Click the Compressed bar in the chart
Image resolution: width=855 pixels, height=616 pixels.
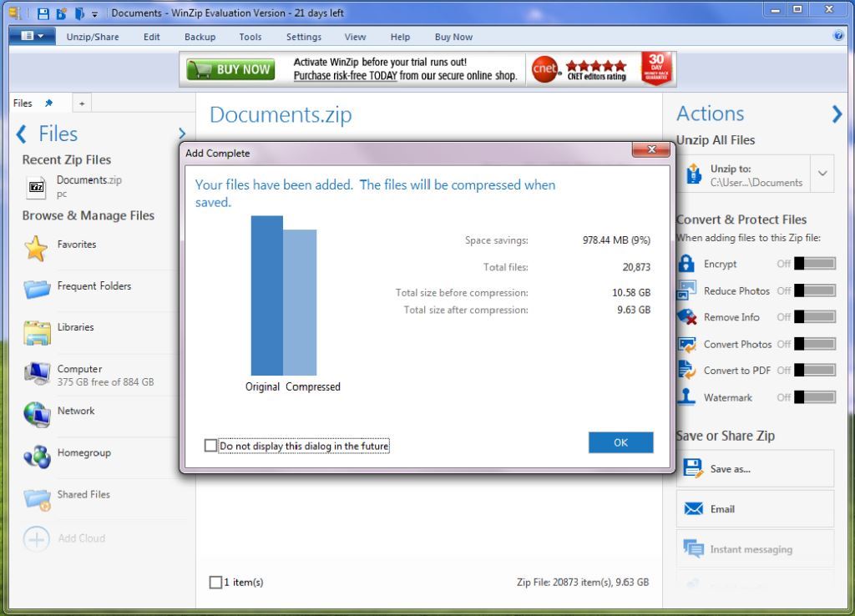300,302
